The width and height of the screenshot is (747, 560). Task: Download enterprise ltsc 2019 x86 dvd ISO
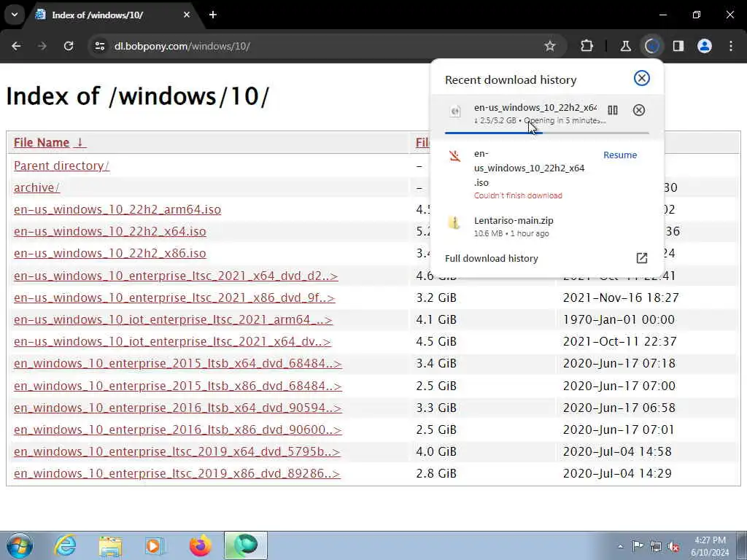pyautogui.click(x=177, y=473)
